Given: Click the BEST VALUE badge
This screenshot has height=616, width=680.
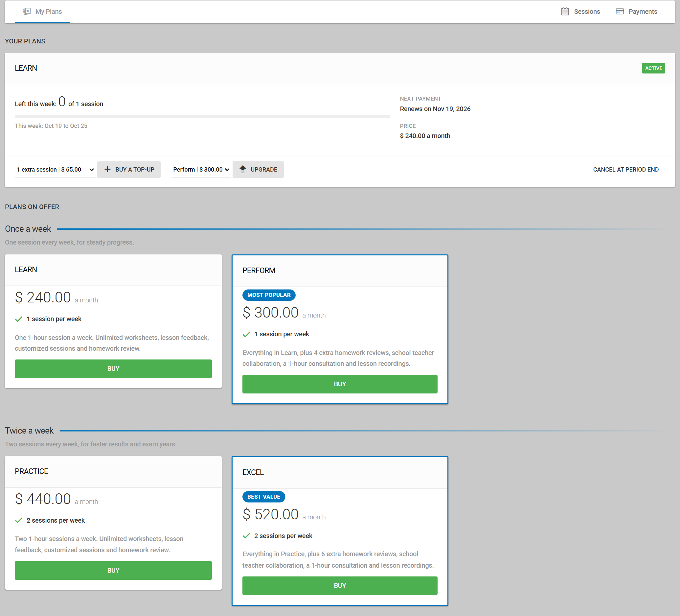Looking at the screenshot, I should tap(264, 496).
